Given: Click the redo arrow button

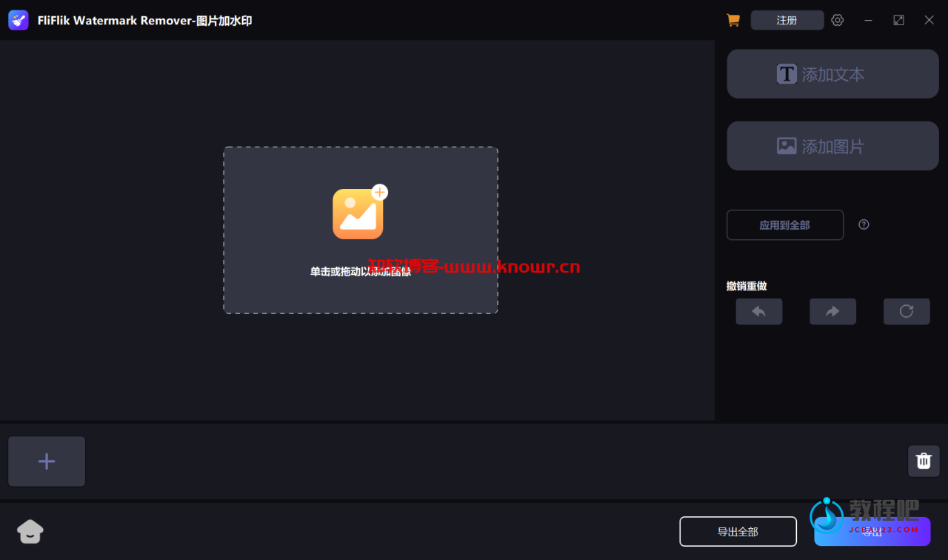Looking at the screenshot, I should click(833, 312).
